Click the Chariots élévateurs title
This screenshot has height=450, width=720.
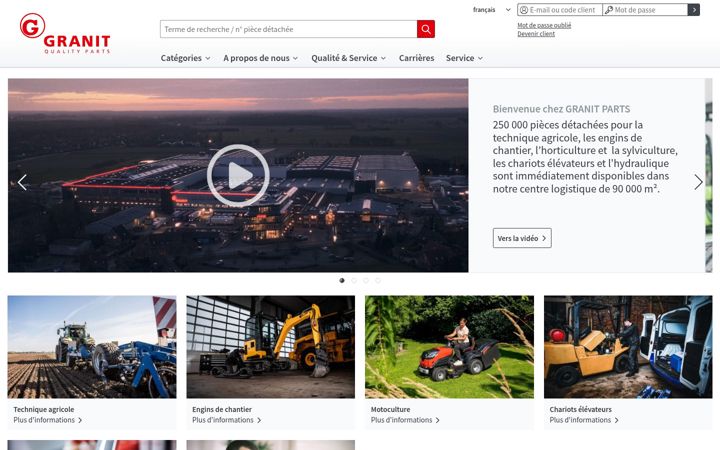580,409
